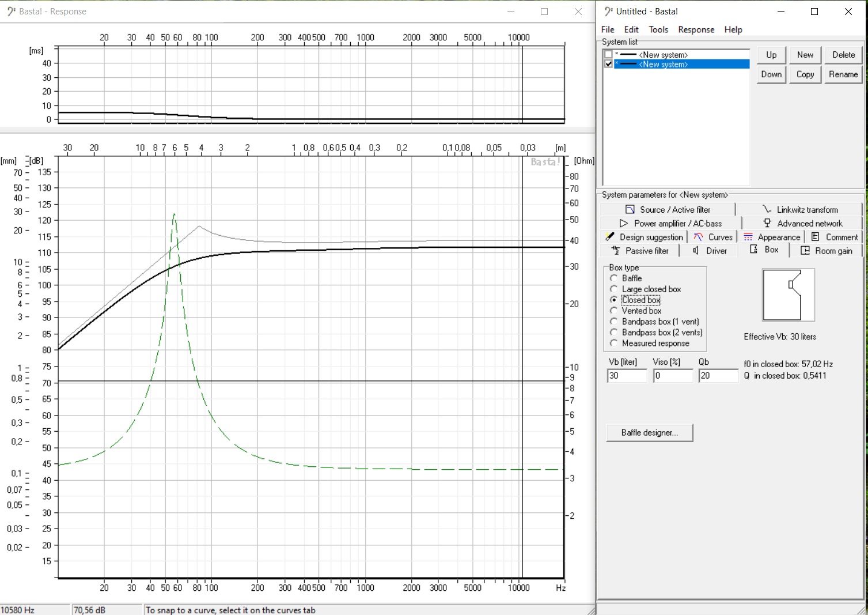The height and width of the screenshot is (615, 868).
Task: Select the Large closed box option
Action: 645,289
